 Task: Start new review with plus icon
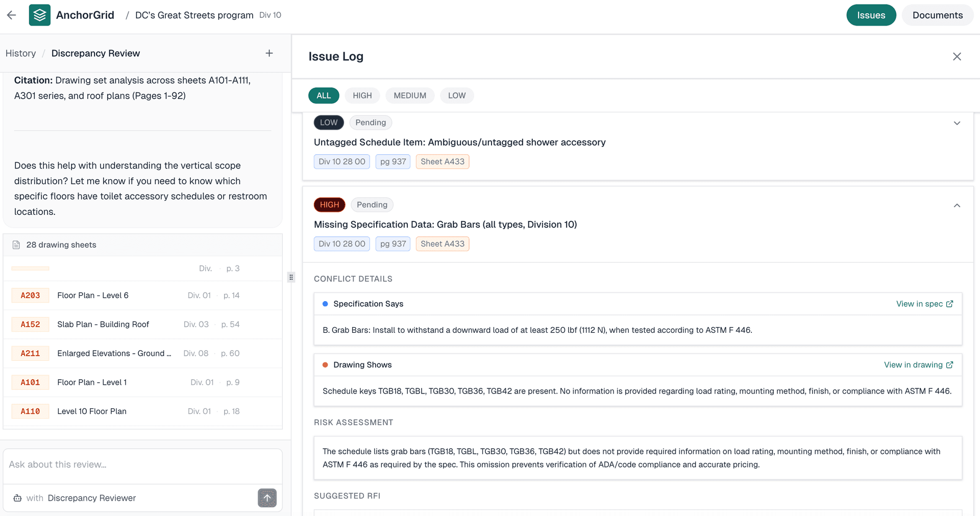pos(269,53)
